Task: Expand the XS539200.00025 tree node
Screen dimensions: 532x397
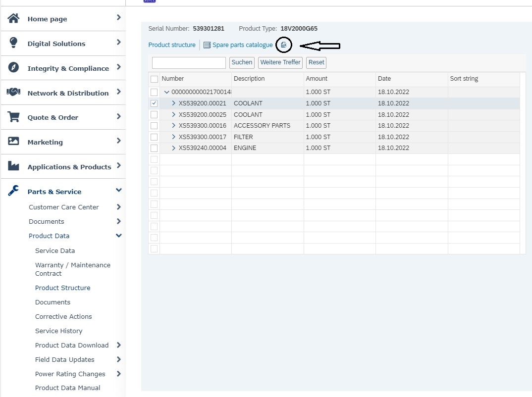Action: pos(174,114)
